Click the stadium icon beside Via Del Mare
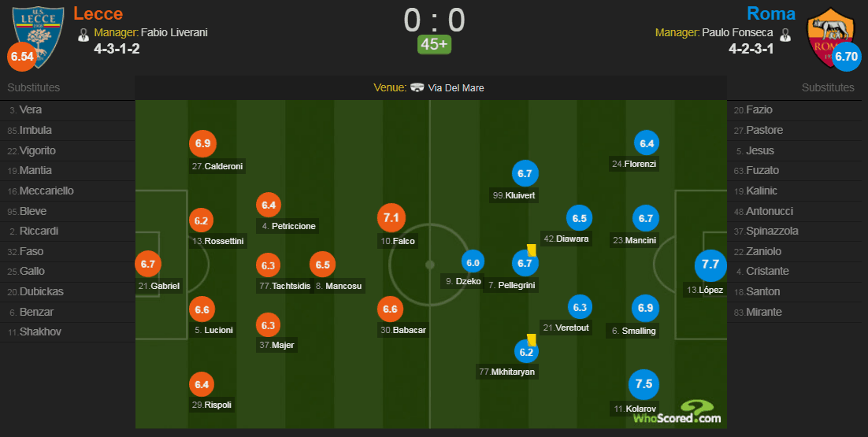 [x=417, y=87]
